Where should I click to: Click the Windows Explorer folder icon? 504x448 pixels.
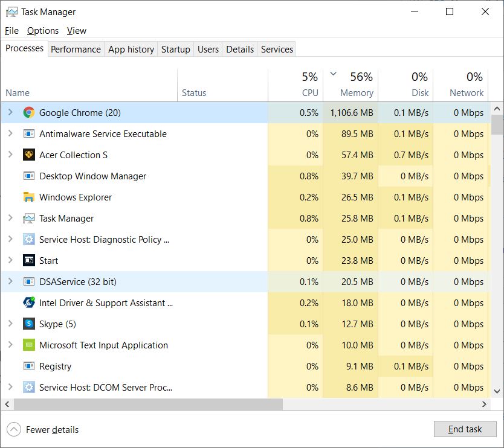[29, 197]
